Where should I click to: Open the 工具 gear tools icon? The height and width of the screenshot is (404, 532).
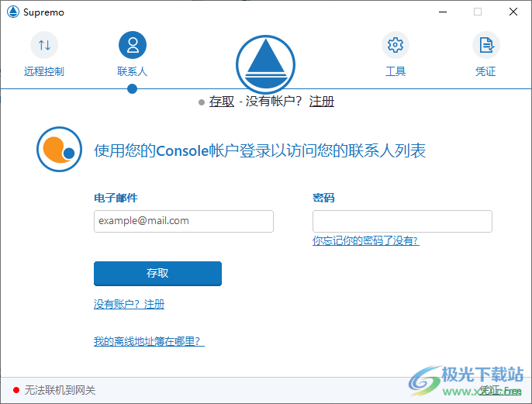pos(396,45)
